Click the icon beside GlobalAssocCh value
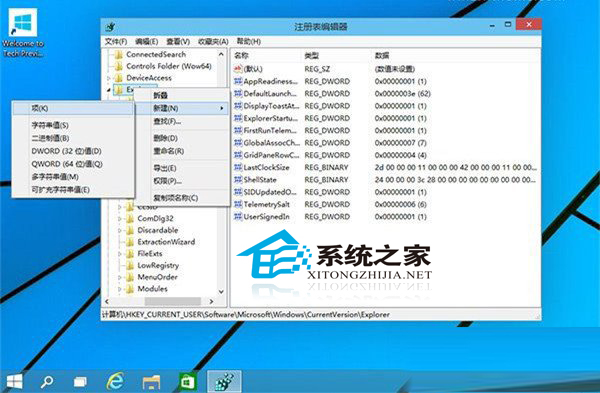Viewport: 600px width, 393px height. [x=238, y=143]
